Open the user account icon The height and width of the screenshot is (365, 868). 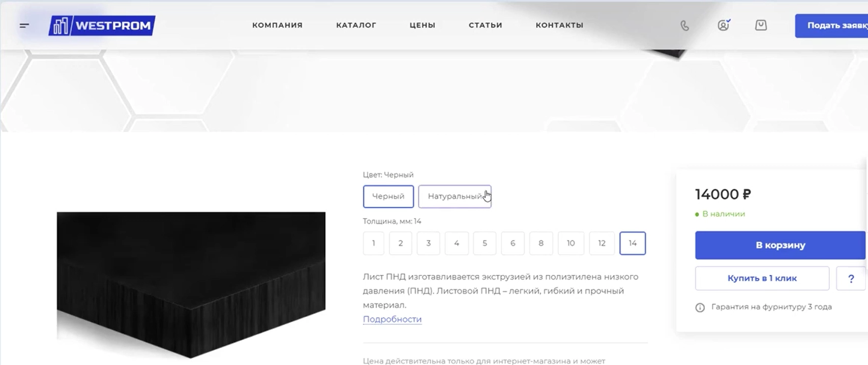(x=724, y=25)
